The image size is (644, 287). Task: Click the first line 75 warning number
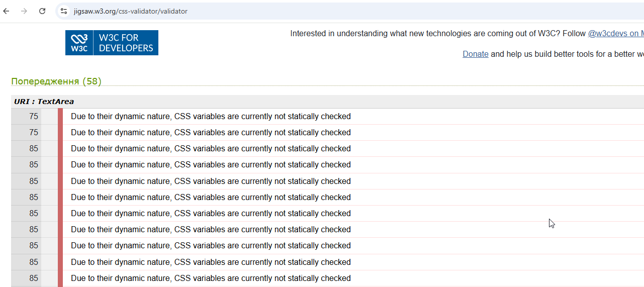click(34, 117)
